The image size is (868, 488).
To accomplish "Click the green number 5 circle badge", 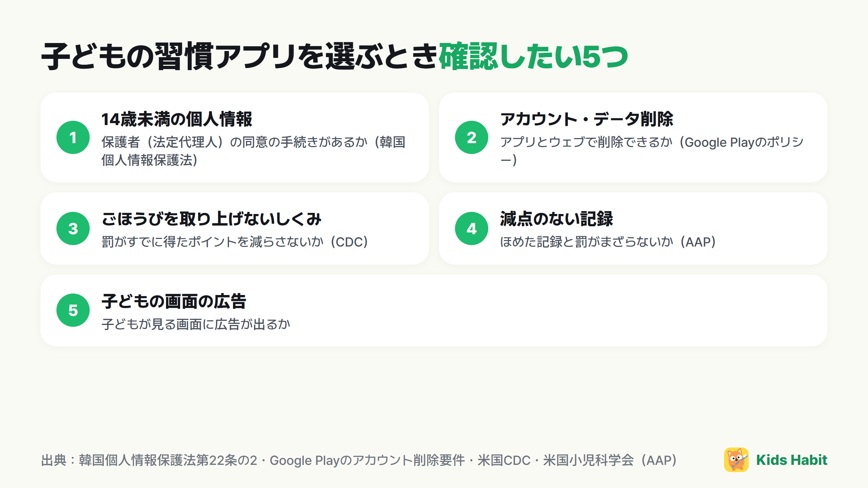I will [73, 310].
